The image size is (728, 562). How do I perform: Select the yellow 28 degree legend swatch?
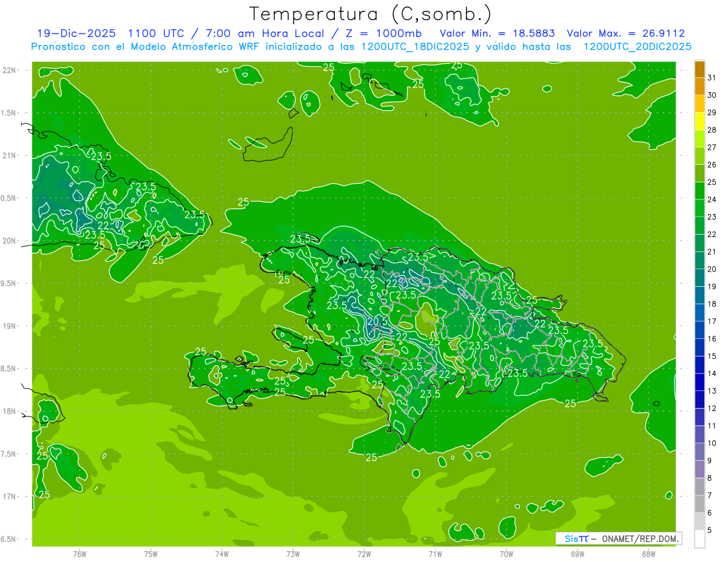tap(699, 122)
